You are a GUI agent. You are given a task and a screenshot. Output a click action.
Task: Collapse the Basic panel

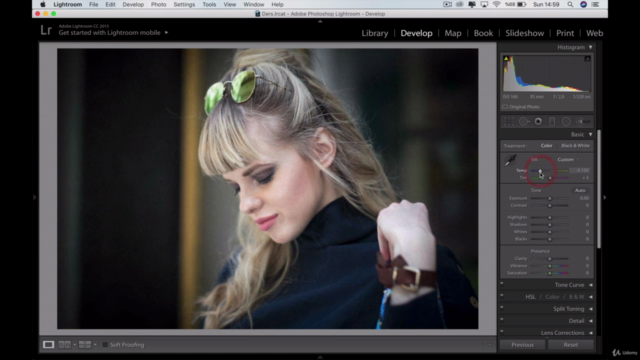click(590, 134)
